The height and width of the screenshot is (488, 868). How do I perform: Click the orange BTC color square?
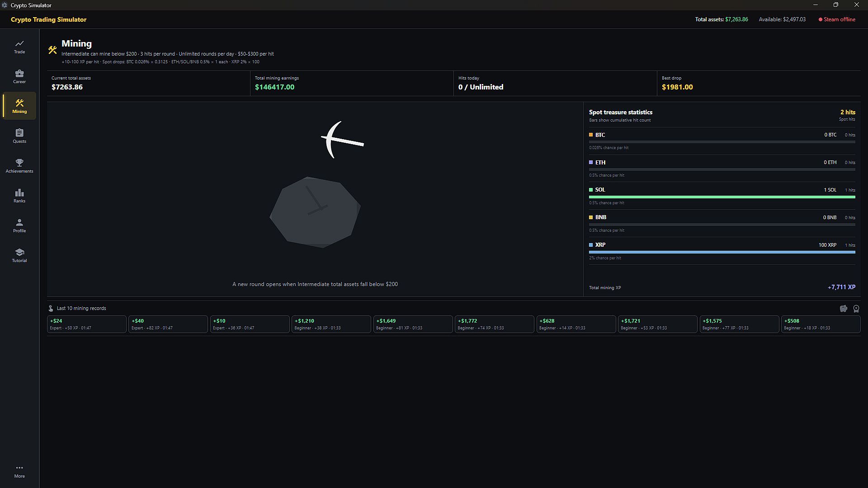[x=591, y=135]
